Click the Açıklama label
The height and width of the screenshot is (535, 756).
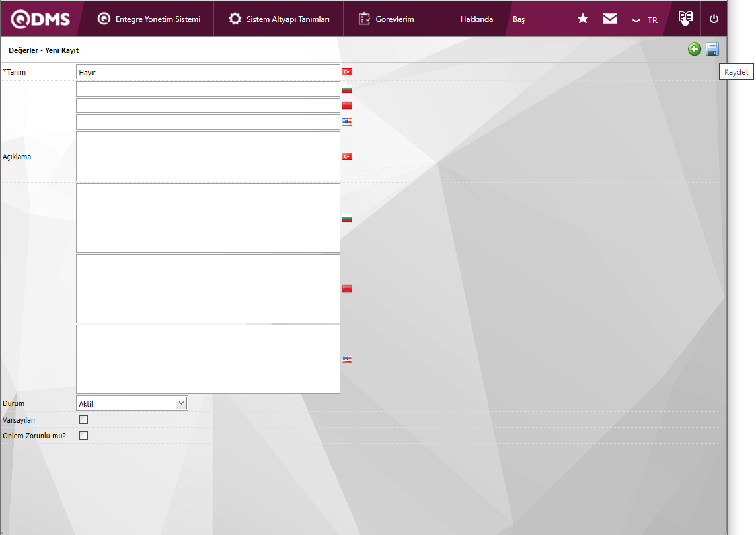17,157
